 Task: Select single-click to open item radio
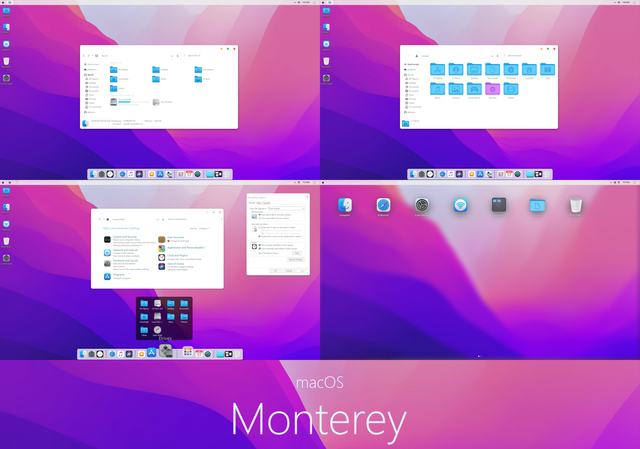point(260,227)
